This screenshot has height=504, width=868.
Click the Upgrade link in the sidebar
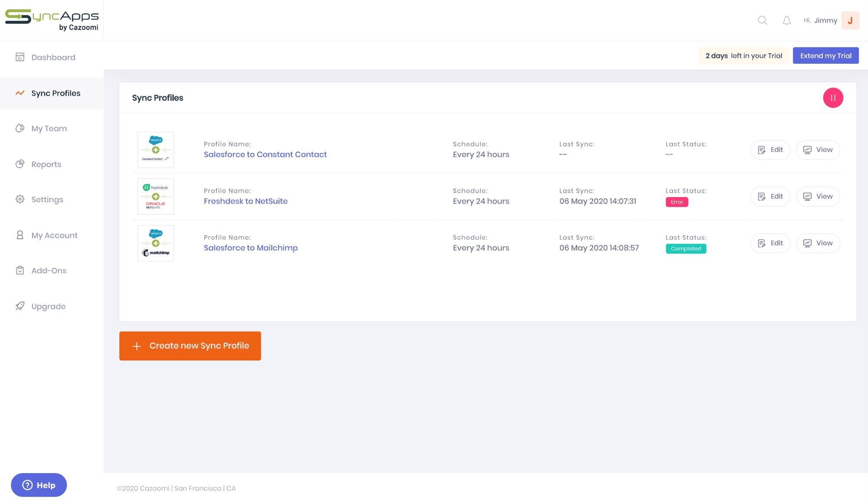pyautogui.click(x=48, y=306)
